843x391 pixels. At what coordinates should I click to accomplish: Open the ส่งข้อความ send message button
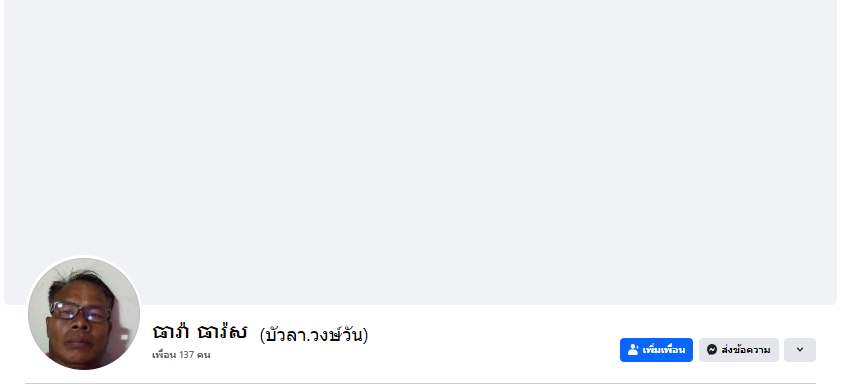point(739,350)
